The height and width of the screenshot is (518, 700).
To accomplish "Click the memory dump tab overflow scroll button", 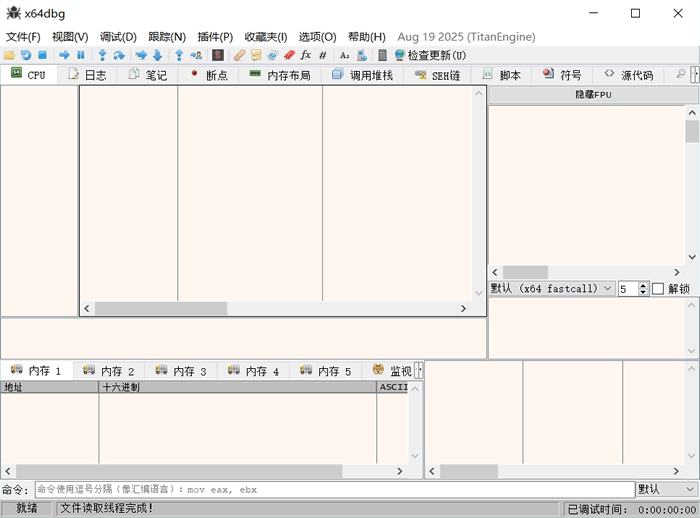I will click(x=419, y=370).
